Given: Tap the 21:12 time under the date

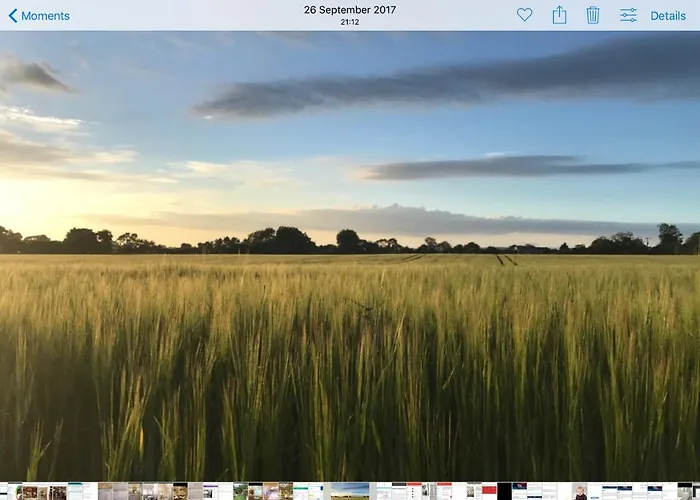Looking at the screenshot, I should tap(350, 22).
